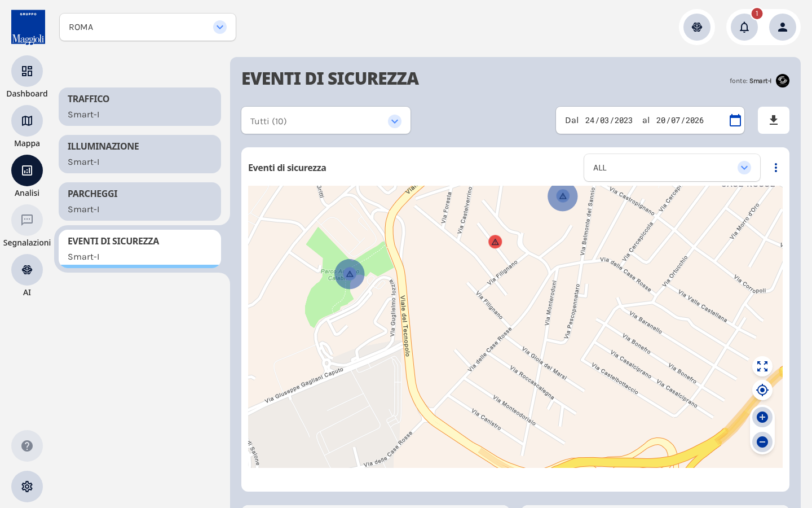
Task: Click the notification badge count 1
Action: click(757, 14)
